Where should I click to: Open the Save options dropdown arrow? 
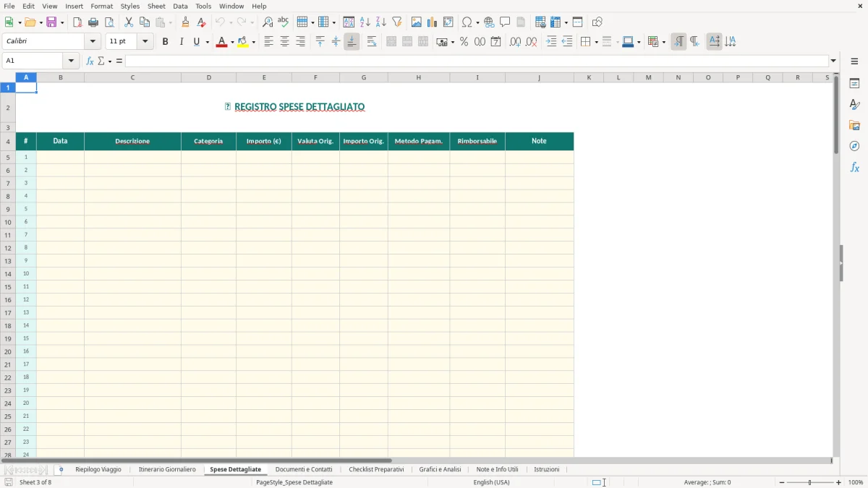[61, 22]
